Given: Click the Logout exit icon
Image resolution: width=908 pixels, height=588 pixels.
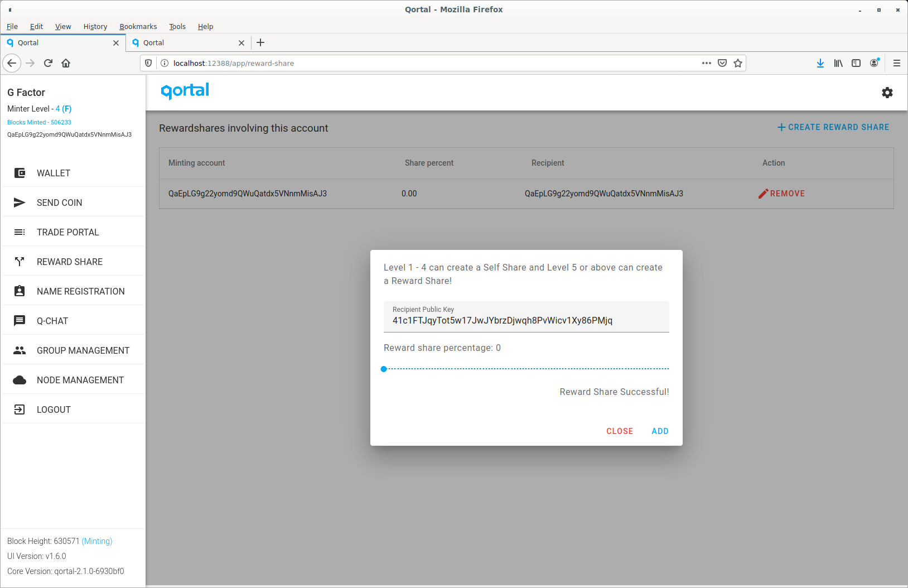Looking at the screenshot, I should (x=20, y=409).
